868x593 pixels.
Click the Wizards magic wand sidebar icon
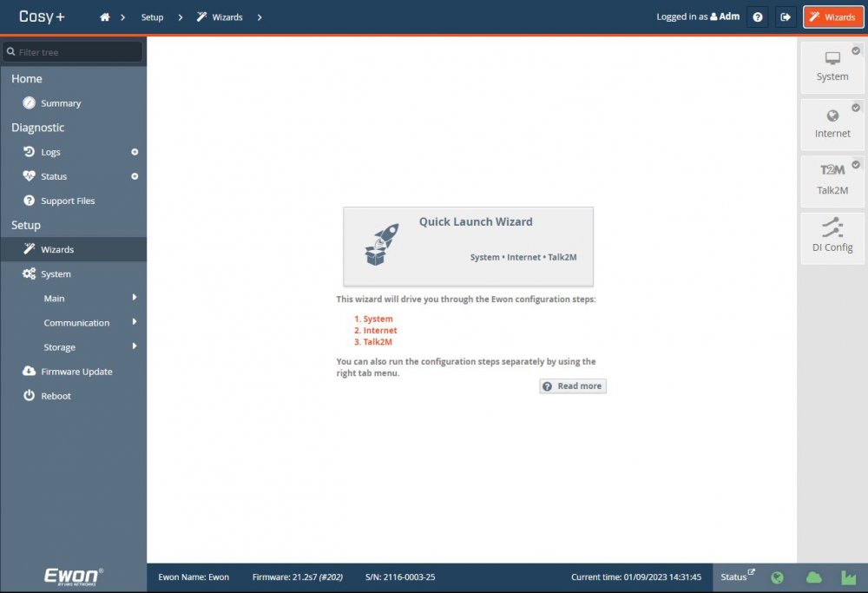click(29, 248)
